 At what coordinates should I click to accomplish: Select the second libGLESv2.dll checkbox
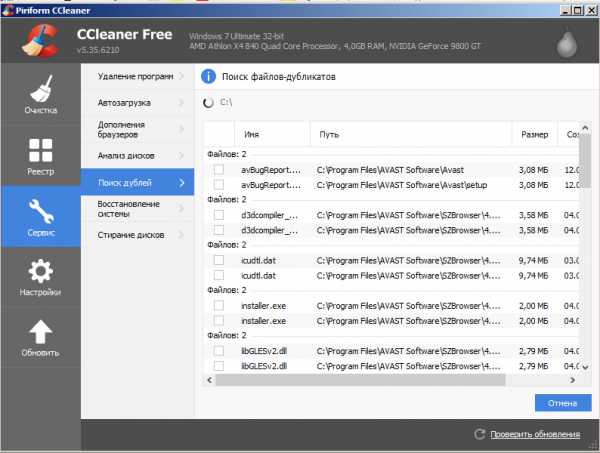click(219, 366)
